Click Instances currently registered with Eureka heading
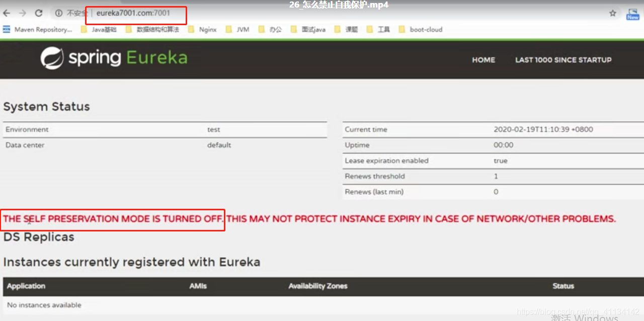Image resolution: width=644 pixels, height=321 pixels. 132,262
